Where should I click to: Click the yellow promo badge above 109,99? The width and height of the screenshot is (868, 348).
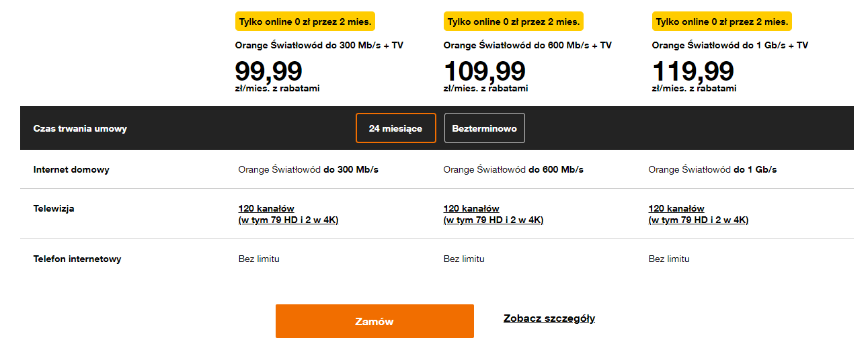pyautogui.click(x=514, y=21)
